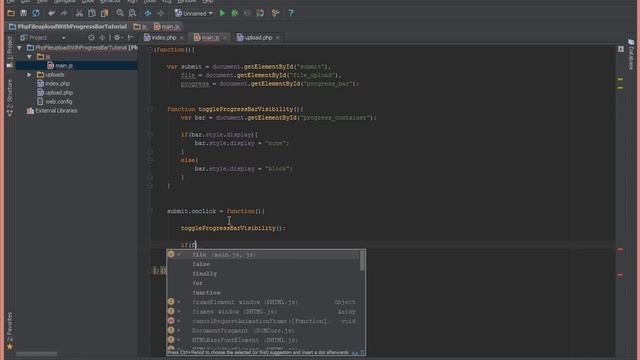Toggle the Database tool window side button

click(x=631, y=54)
